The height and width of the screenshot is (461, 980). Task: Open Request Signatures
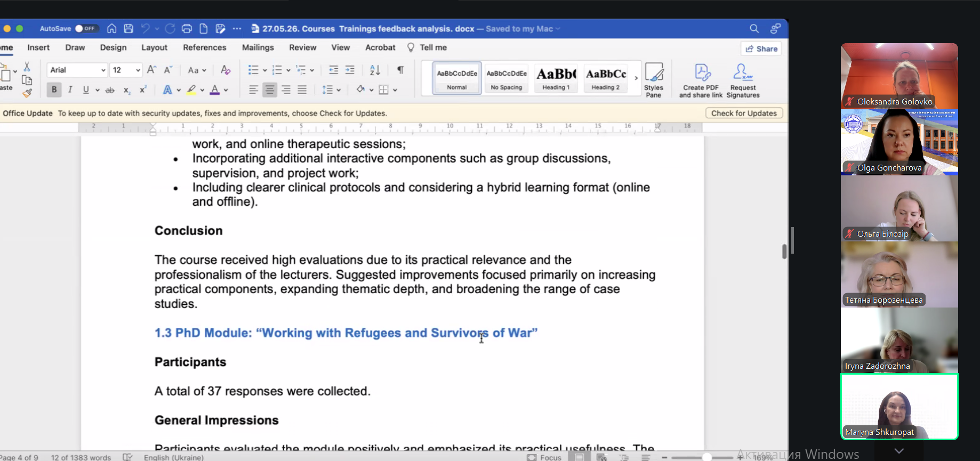743,80
